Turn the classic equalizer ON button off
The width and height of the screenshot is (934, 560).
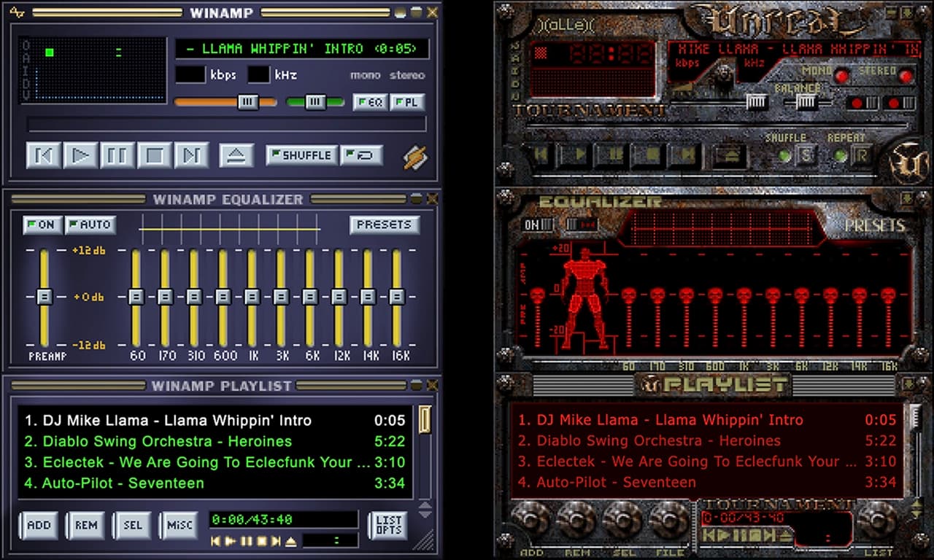(42, 225)
